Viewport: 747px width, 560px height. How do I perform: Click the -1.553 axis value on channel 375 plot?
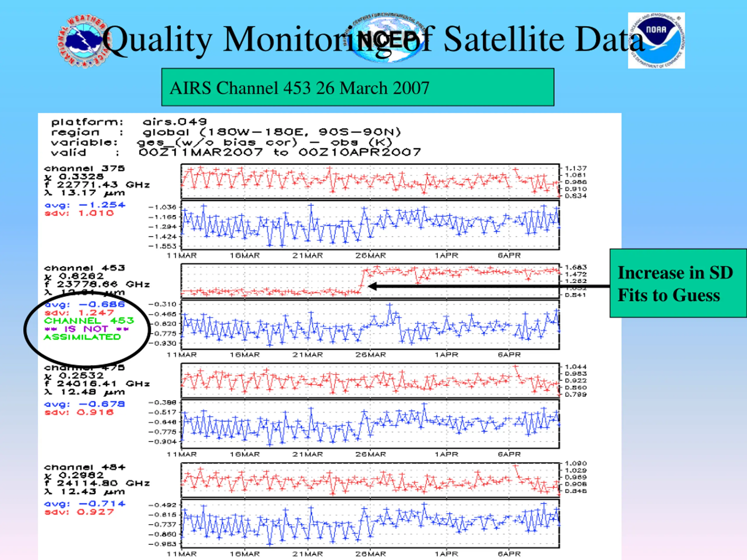pyautogui.click(x=163, y=246)
